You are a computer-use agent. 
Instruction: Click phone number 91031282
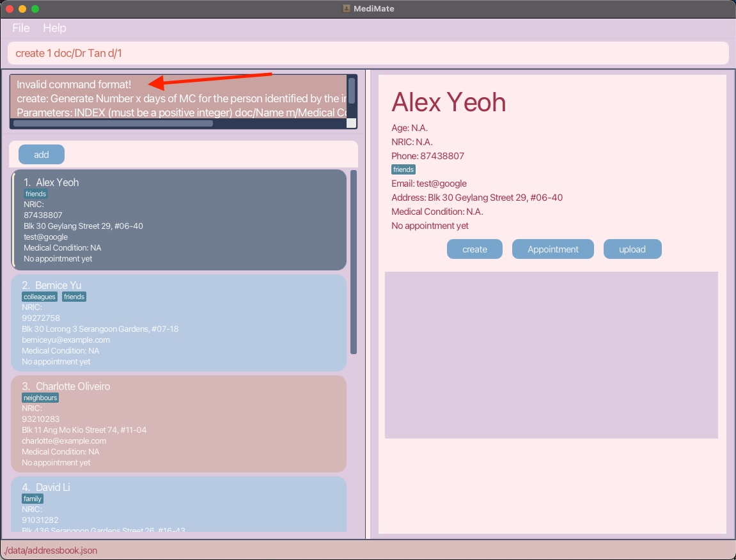40,520
